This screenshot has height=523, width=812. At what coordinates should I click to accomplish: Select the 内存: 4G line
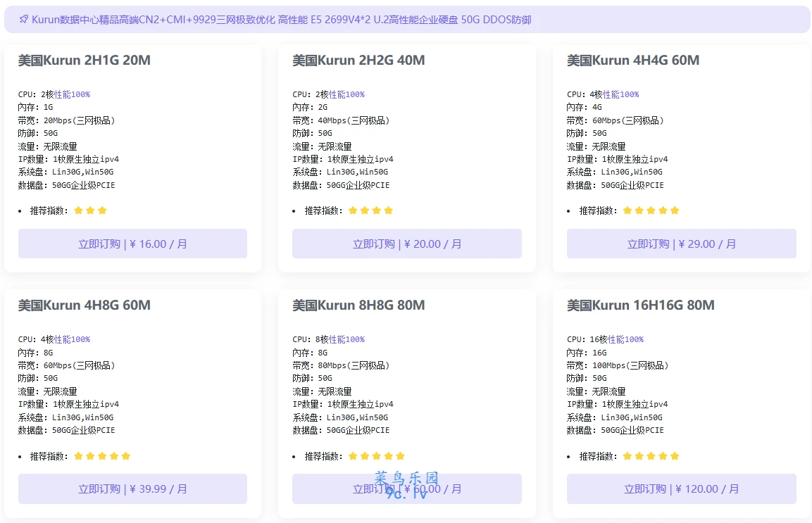pos(584,107)
